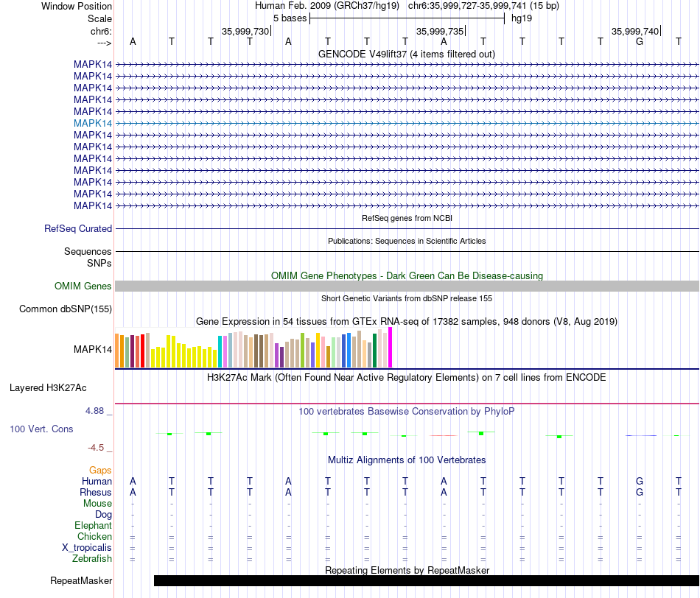Click 'Human Feb. 2009 (GRCh37/hg19)' header text

click(x=327, y=6)
